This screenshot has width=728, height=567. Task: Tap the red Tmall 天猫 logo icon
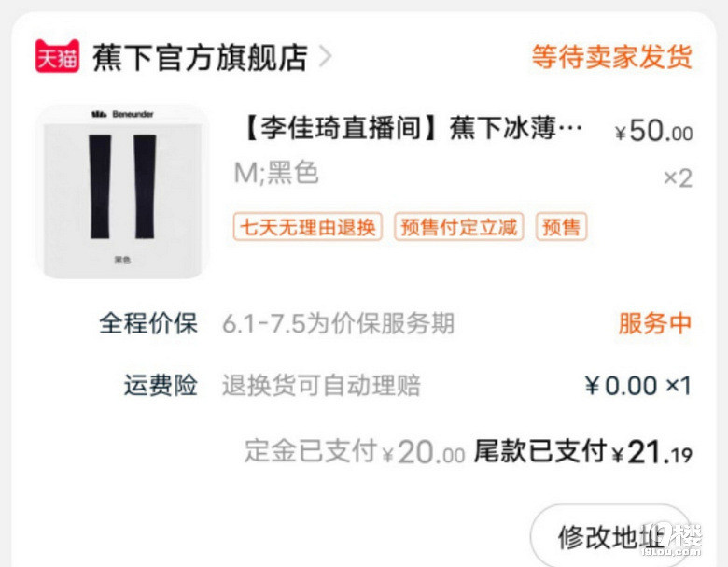(57, 56)
